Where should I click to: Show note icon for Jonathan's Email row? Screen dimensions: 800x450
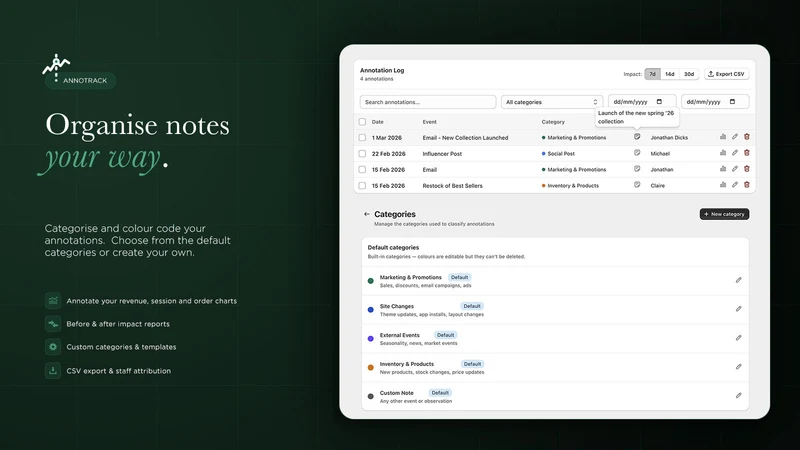[x=637, y=169]
